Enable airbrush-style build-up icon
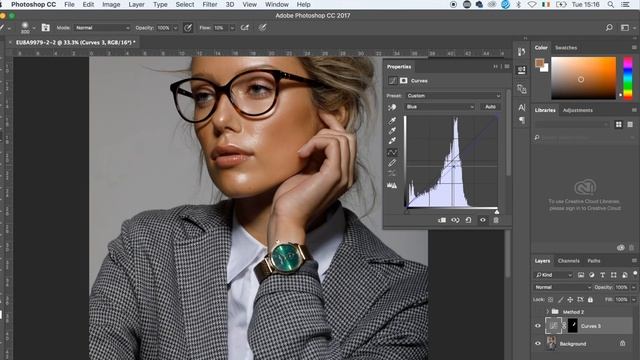 (x=244, y=28)
